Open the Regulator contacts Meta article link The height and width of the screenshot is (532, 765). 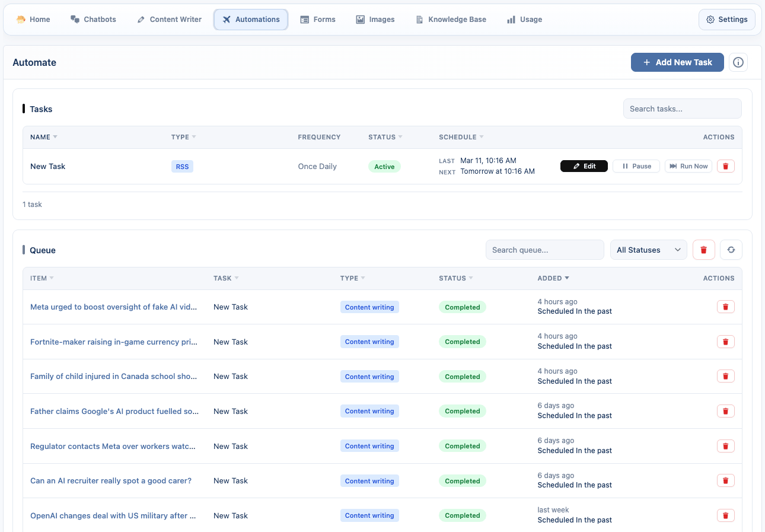click(113, 446)
